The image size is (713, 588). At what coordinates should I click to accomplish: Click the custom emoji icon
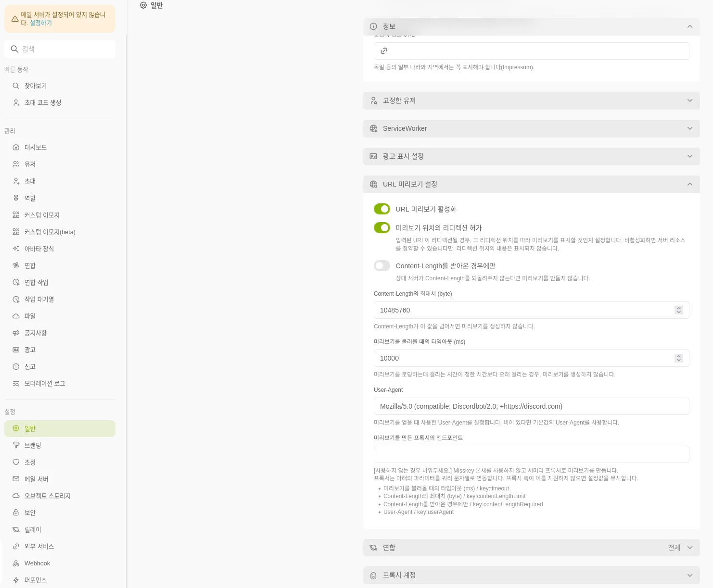[x=16, y=215]
